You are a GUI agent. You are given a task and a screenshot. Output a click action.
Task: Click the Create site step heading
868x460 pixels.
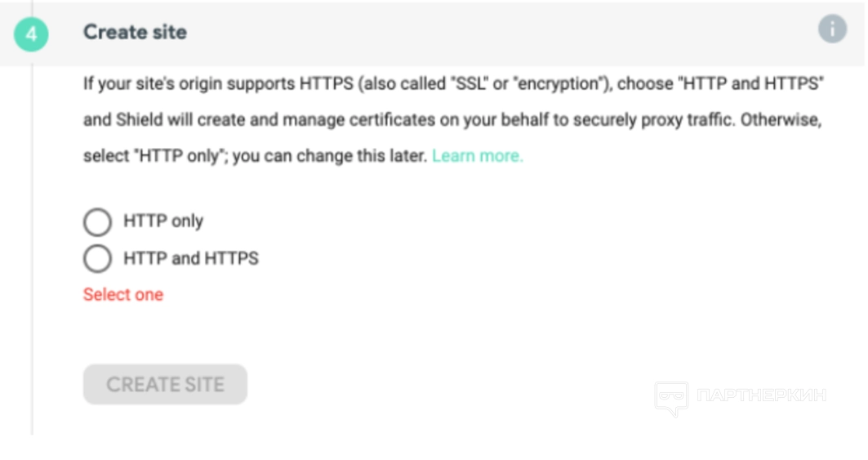coord(136,33)
